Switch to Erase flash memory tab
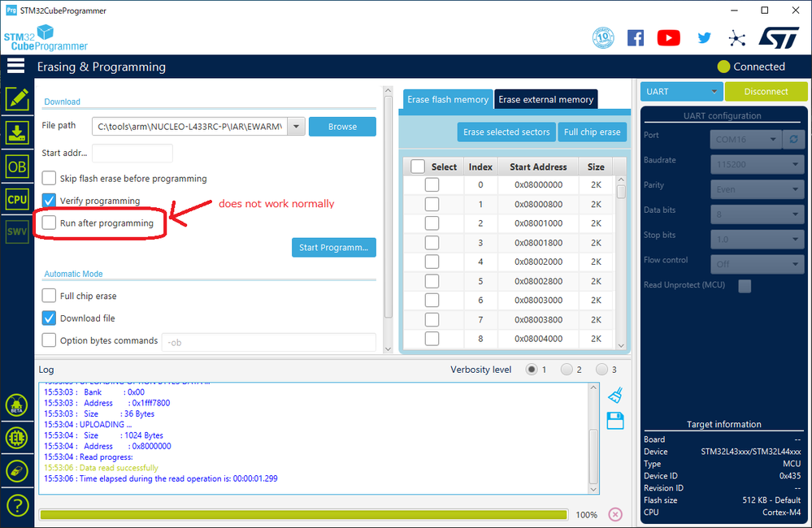 tap(448, 99)
